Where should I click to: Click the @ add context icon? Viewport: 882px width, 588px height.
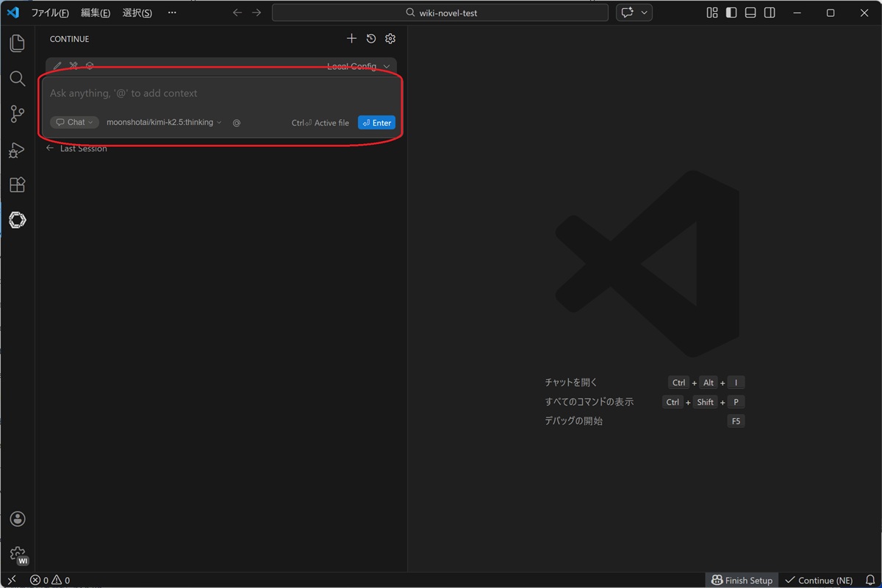237,123
